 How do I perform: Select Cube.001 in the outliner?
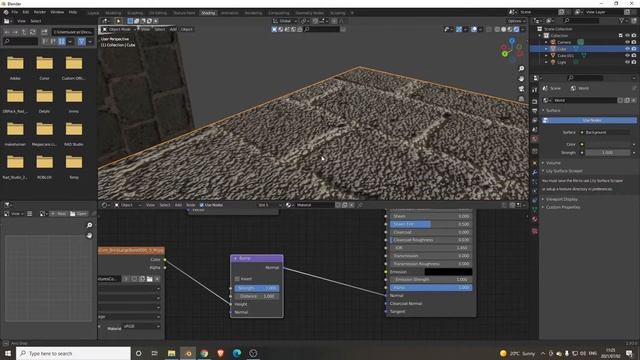pyautogui.click(x=565, y=56)
